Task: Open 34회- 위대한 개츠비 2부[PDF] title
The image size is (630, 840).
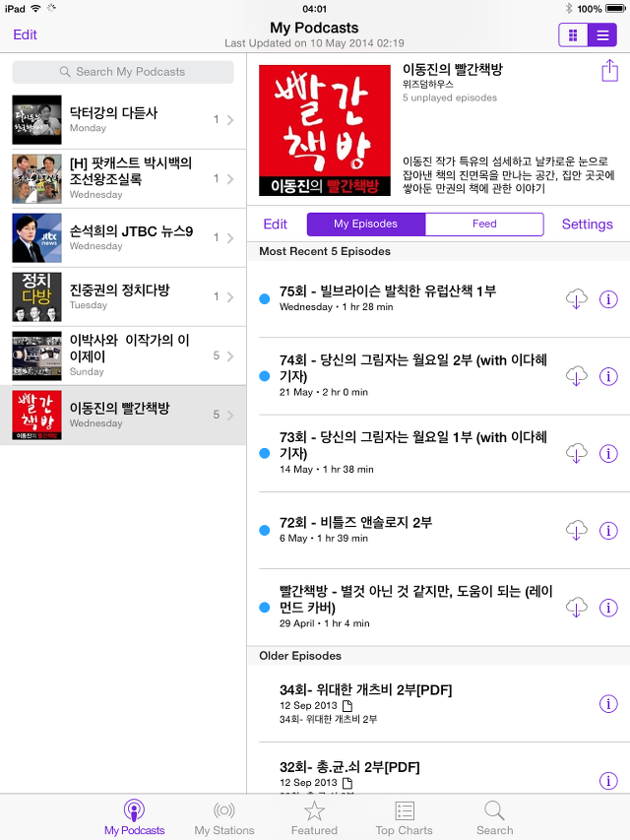Action: tap(366, 690)
